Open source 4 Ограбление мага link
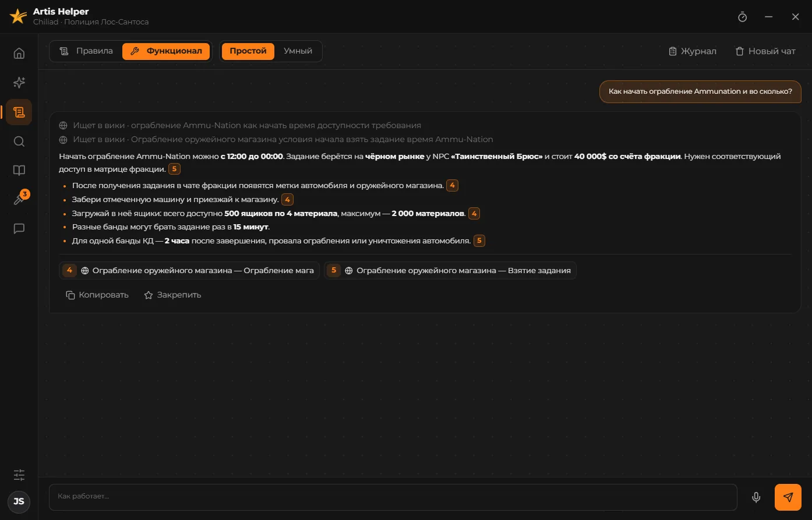The height and width of the screenshot is (520, 812). click(189, 271)
